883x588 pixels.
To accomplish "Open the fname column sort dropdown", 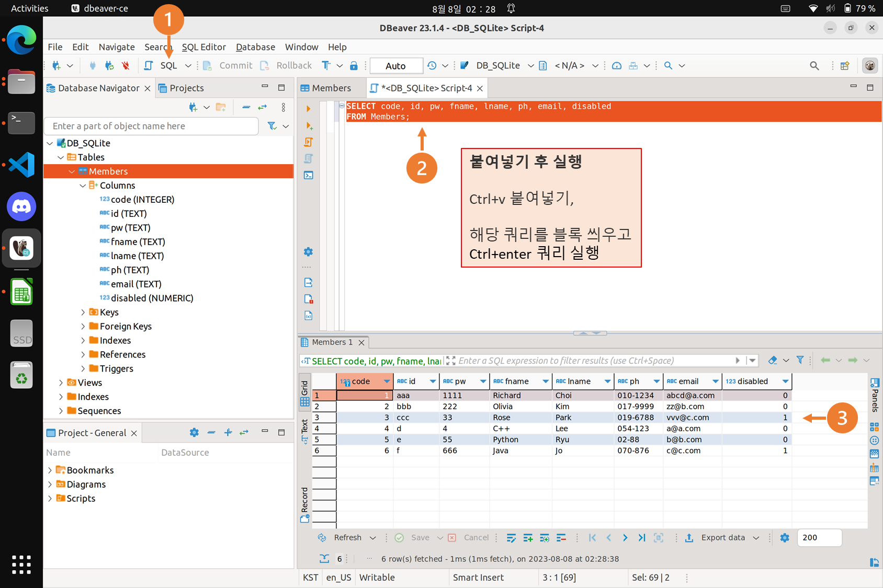I will click(545, 382).
